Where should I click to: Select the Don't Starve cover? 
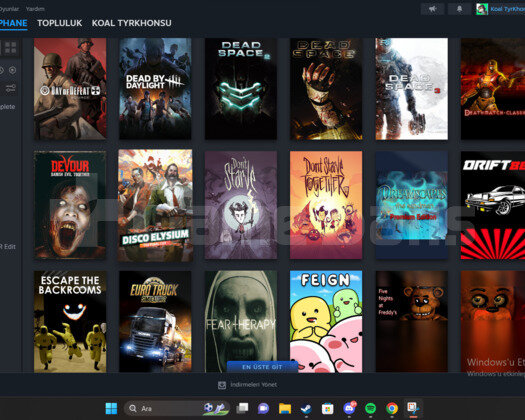tap(241, 205)
